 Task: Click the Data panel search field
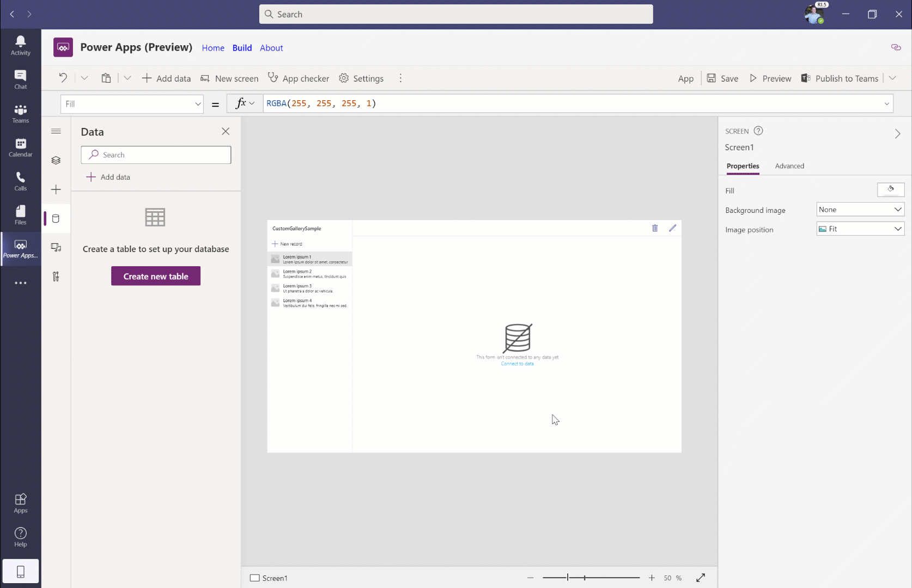click(x=156, y=155)
